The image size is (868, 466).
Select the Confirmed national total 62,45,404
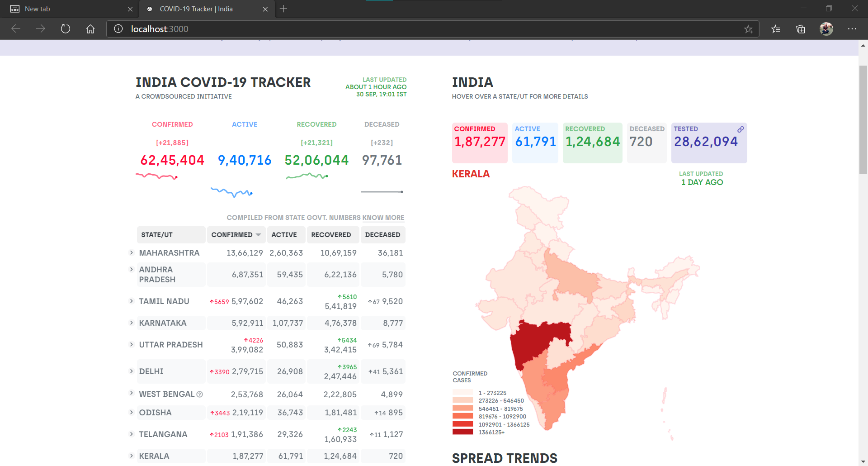[x=172, y=160]
